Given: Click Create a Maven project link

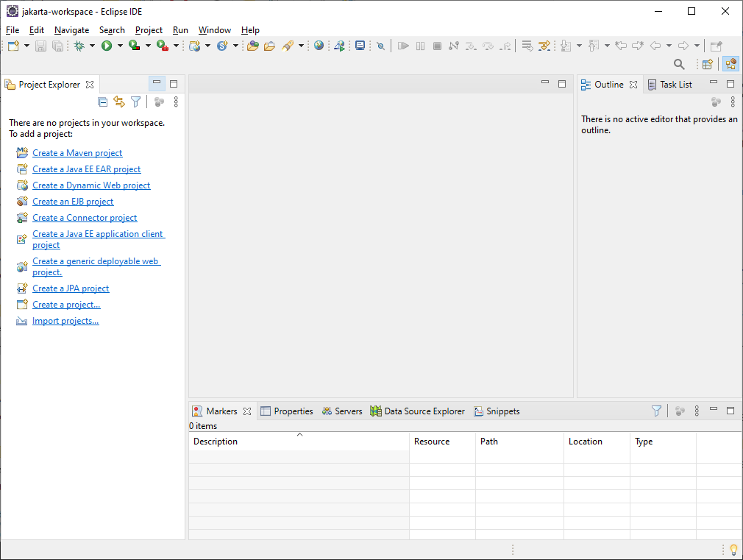Looking at the screenshot, I should [77, 153].
